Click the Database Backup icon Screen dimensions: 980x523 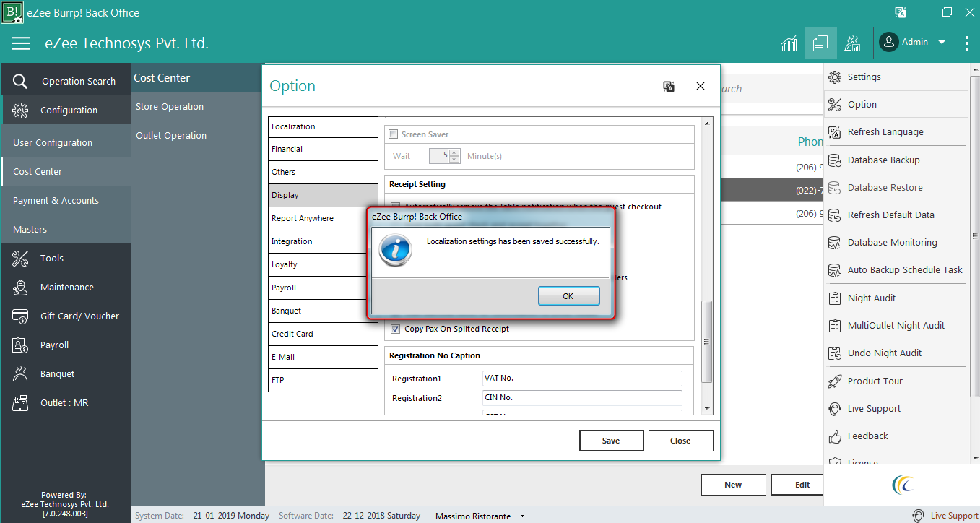tap(835, 160)
